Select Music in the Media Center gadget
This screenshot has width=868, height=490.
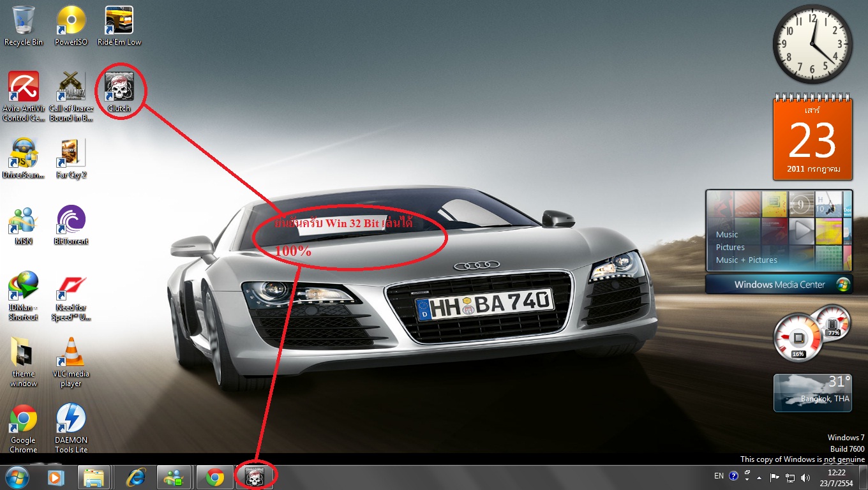(726, 234)
